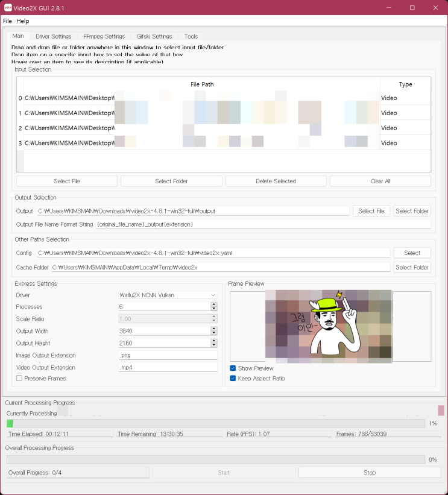Click the Video type cell in row 3

405,143
